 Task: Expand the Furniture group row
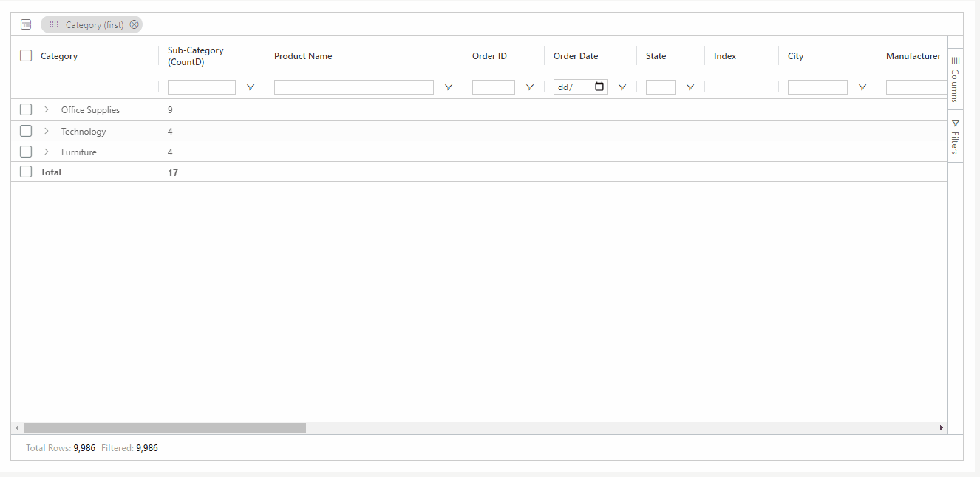click(47, 152)
